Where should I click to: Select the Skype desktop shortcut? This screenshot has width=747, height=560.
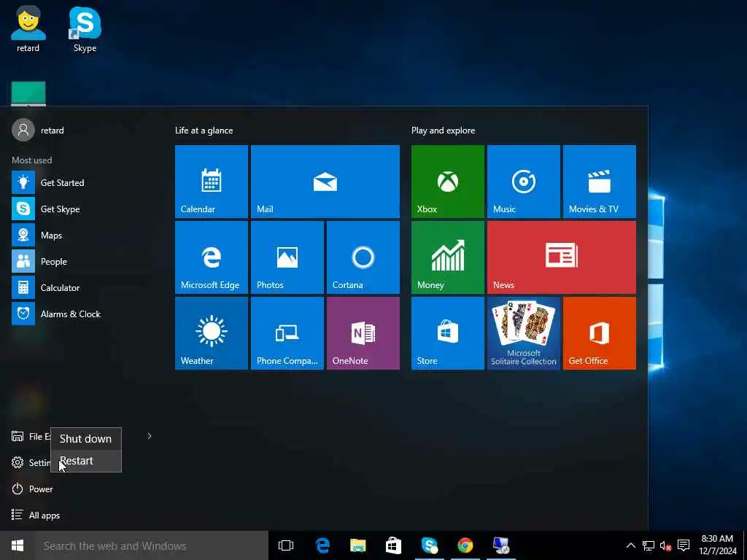point(85,29)
